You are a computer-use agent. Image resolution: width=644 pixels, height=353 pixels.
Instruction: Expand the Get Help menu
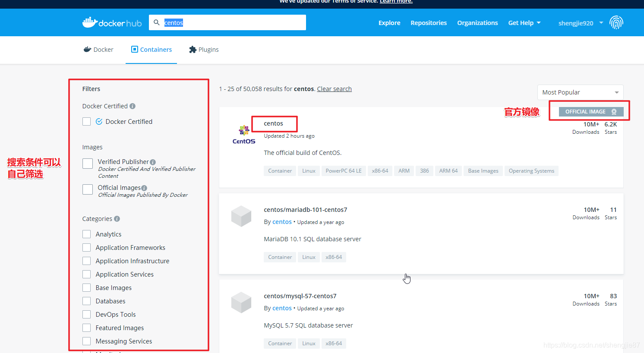pyautogui.click(x=524, y=23)
